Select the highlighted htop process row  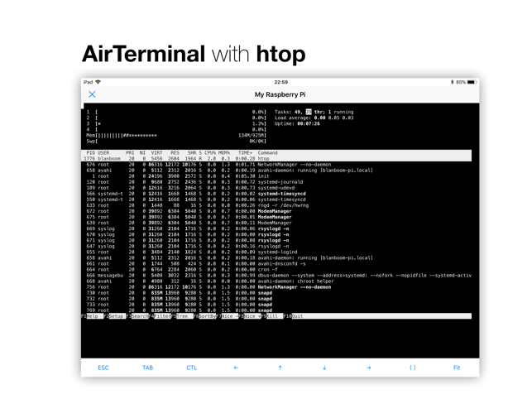coord(276,159)
